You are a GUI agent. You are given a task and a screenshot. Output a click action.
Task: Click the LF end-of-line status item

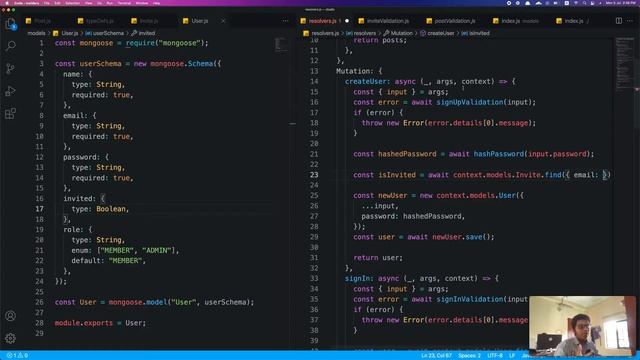tap(512, 356)
